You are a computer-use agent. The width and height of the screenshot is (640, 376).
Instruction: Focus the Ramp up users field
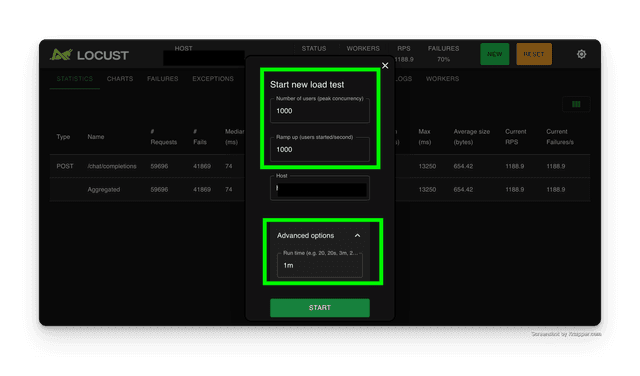pyautogui.click(x=320, y=149)
